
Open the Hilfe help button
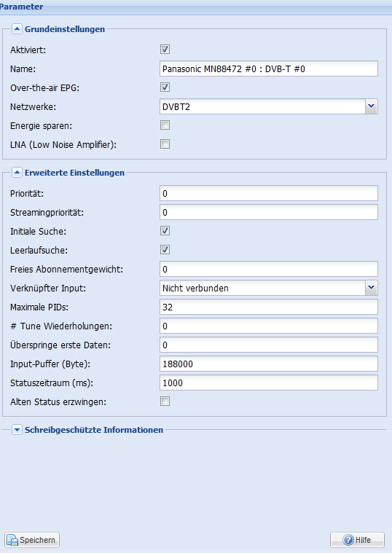tap(357, 540)
